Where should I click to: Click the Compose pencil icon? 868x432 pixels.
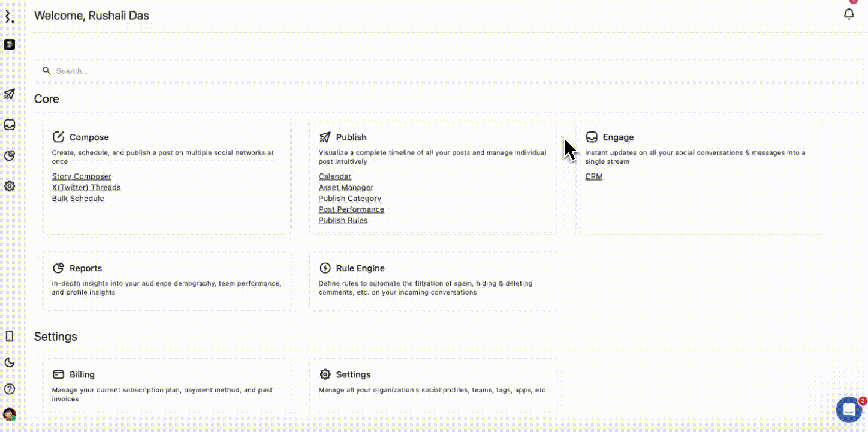[58, 136]
